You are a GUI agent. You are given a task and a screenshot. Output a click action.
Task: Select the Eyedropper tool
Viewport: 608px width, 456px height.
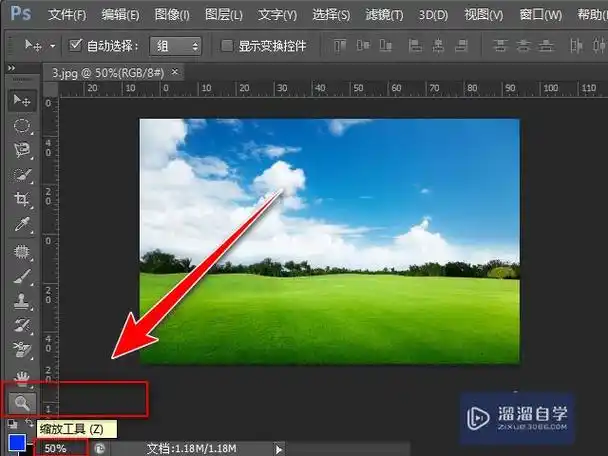[22, 225]
